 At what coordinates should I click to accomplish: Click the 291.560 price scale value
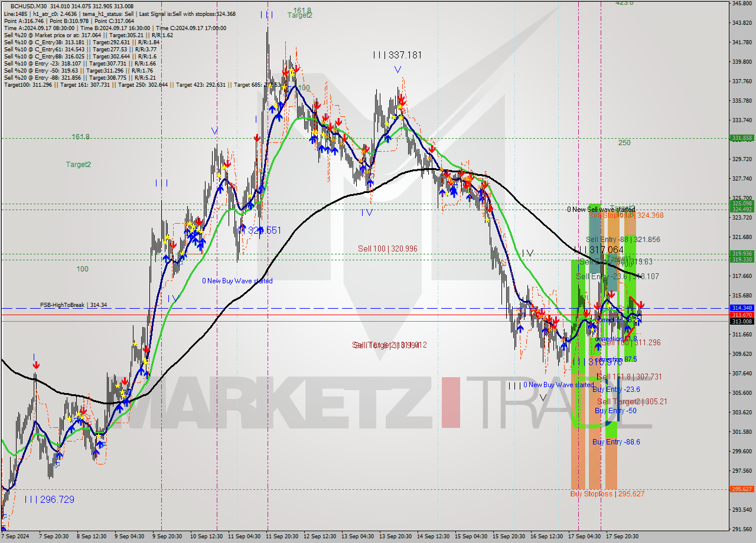(x=742, y=529)
